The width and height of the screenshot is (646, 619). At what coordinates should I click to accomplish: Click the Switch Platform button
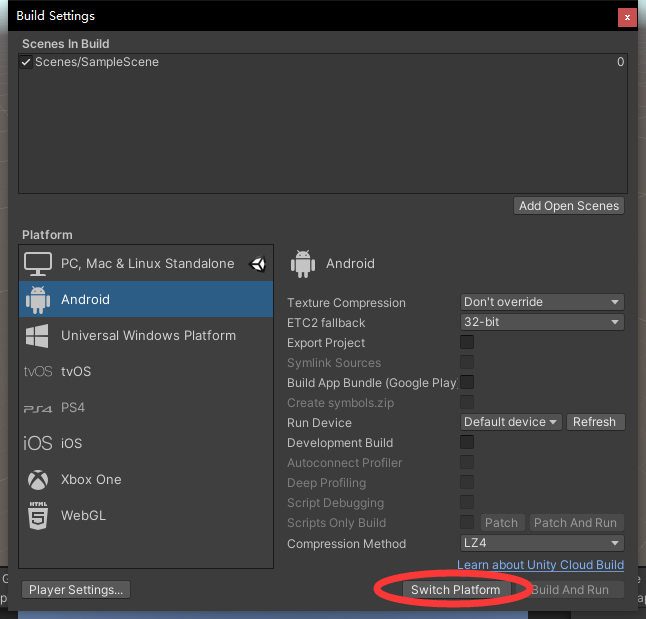pos(456,590)
